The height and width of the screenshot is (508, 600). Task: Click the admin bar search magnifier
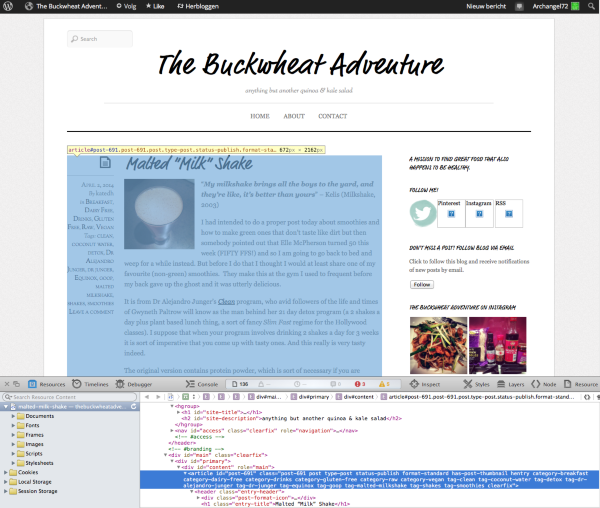(x=591, y=6)
